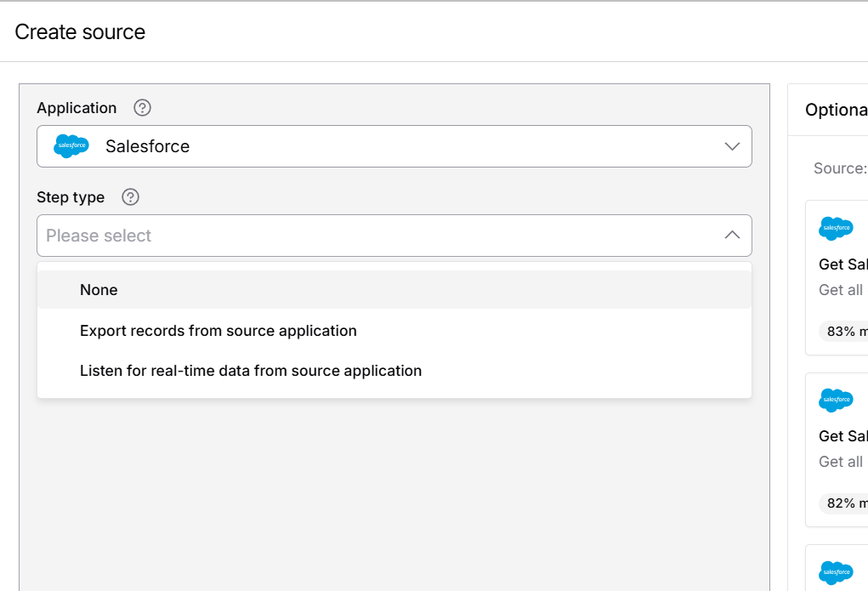Open the Application help tooltip icon
Screen dimensions: 868x591
pyautogui.click(x=141, y=107)
